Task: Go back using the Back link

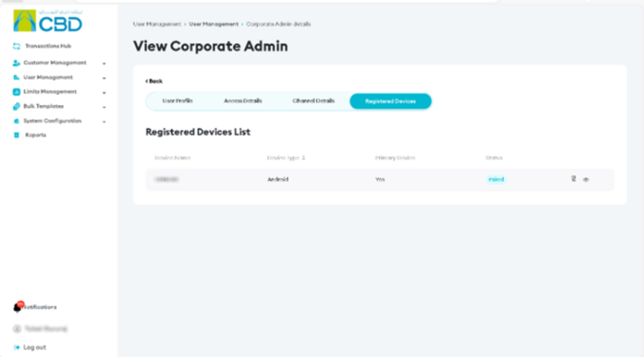Action: coord(154,81)
